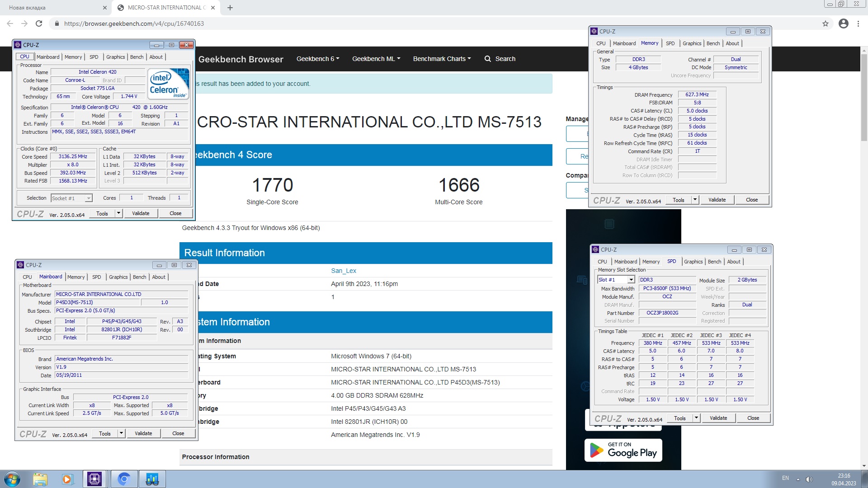
Task: Click the Part Number OCZ3P18002G field
Action: [x=667, y=313]
